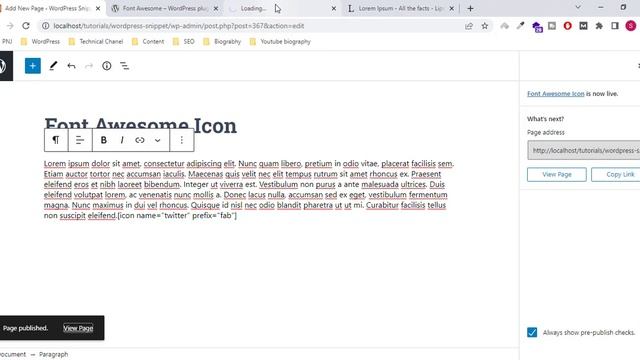Open the Content bookmarks folder
This screenshot has width=640, height=360.
(148, 42)
